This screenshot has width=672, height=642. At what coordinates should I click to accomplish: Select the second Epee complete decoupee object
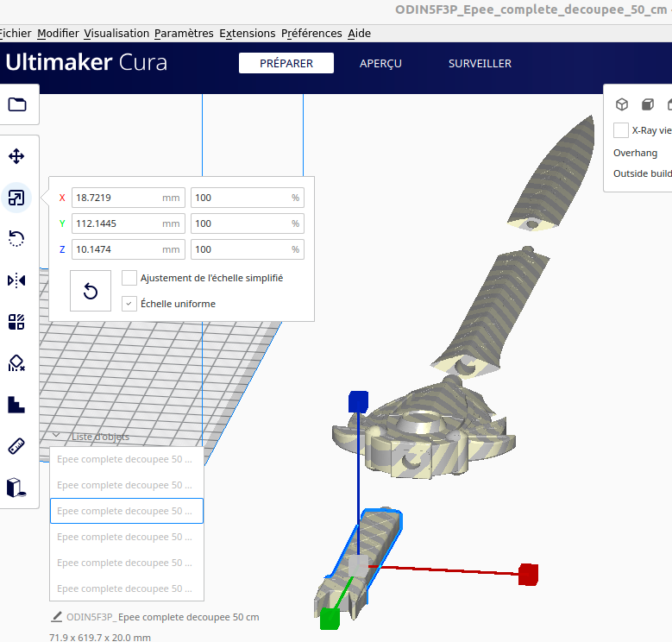tap(127, 485)
